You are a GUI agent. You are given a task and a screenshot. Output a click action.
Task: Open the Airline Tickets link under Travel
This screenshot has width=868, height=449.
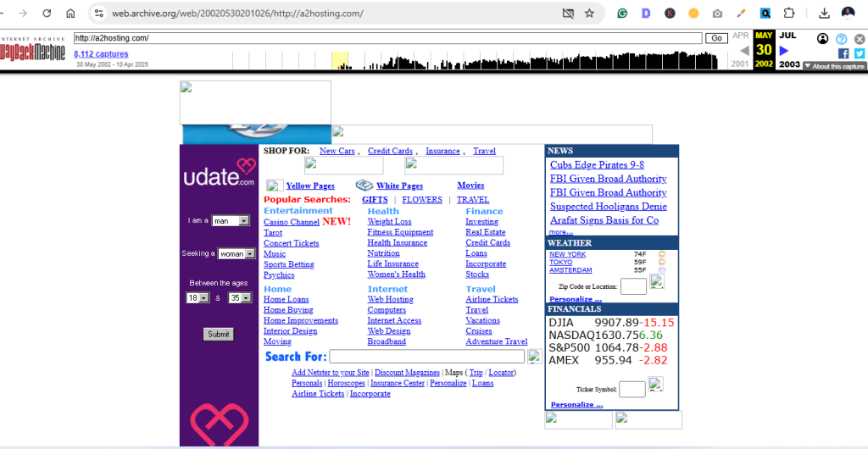pyautogui.click(x=492, y=299)
